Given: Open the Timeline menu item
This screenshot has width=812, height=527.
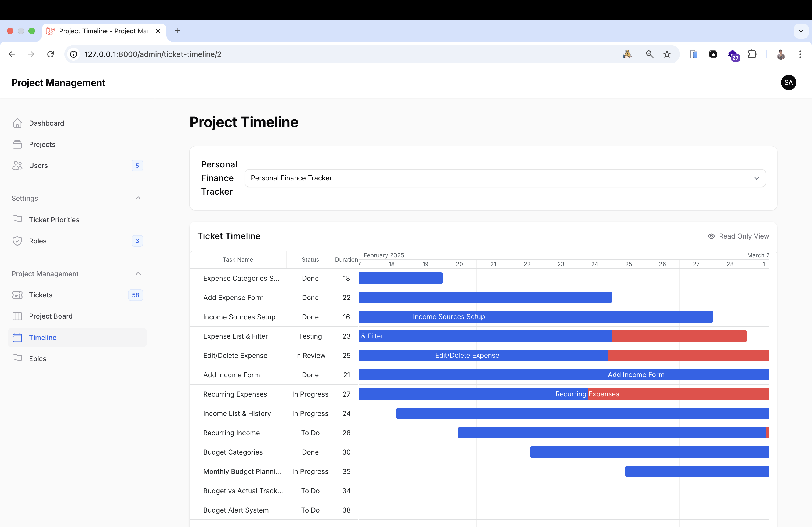Looking at the screenshot, I should [43, 338].
